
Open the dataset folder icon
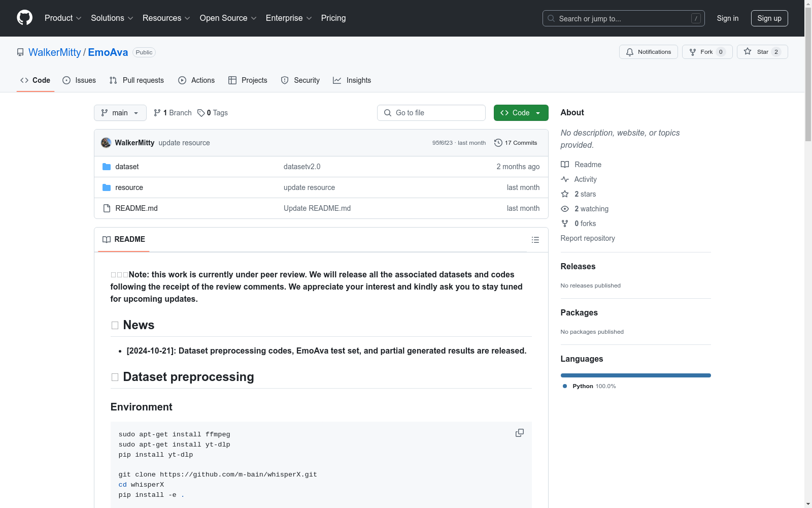pyautogui.click(x=107, y=167)
